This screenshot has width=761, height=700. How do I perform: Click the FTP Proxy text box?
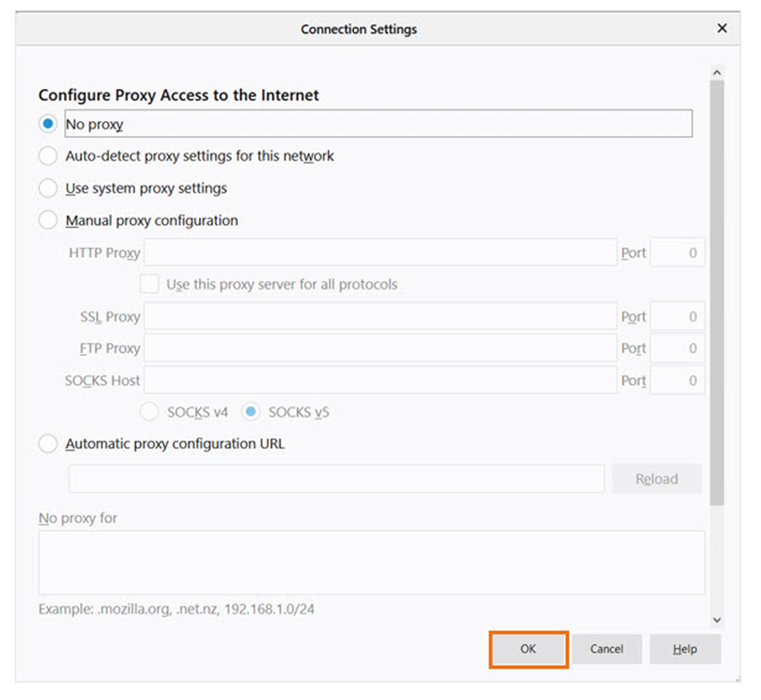tap(380, 348)
